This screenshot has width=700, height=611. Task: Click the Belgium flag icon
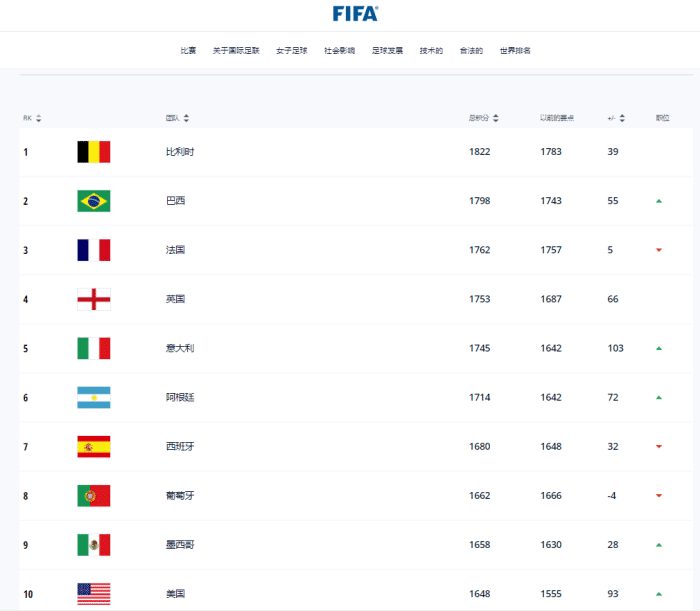pyautogui.click(x=94, y=152)
